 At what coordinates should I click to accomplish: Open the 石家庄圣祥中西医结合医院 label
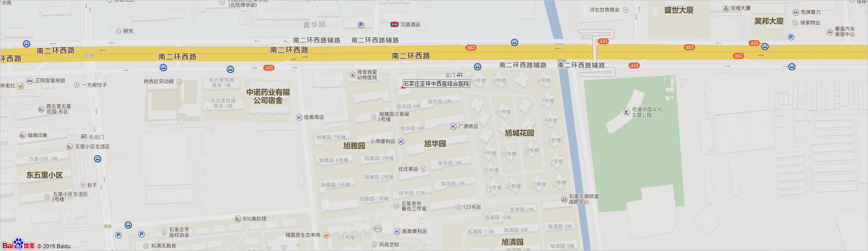tap(436, 84)
